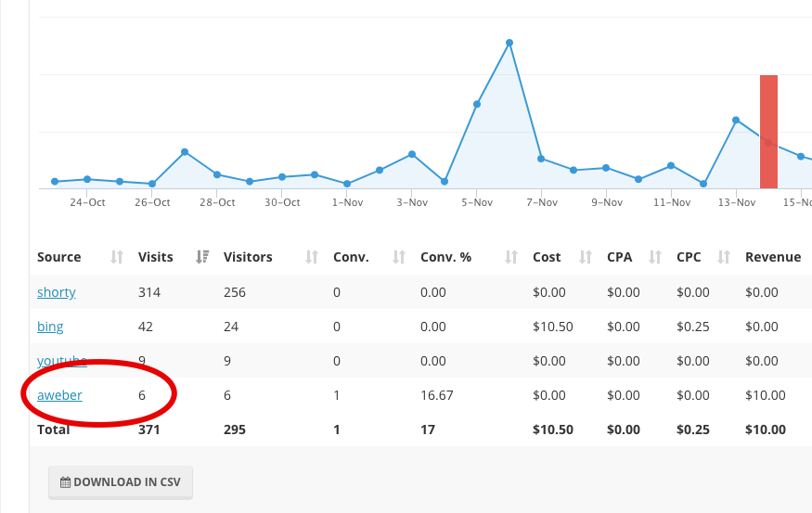Click the Visits column sort icon
The width and height of the screenshot is (812, 513).
(x=204, y=257)
